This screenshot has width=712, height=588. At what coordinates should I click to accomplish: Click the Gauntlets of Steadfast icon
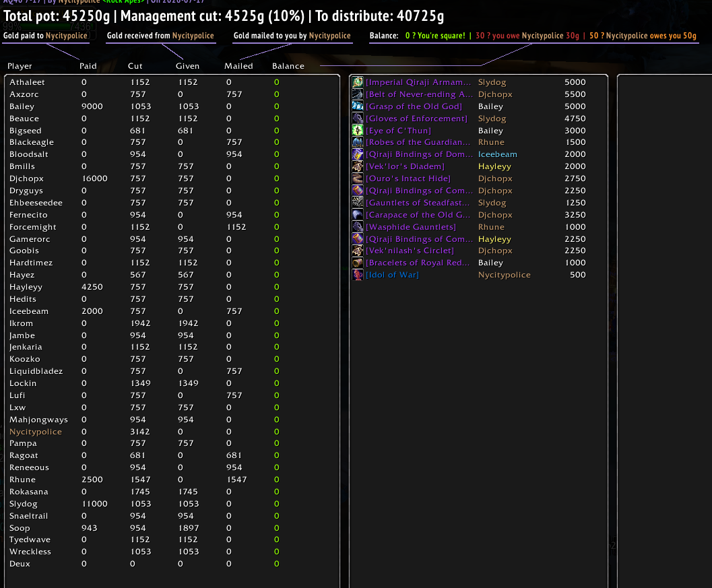click(x=358, y=203)
